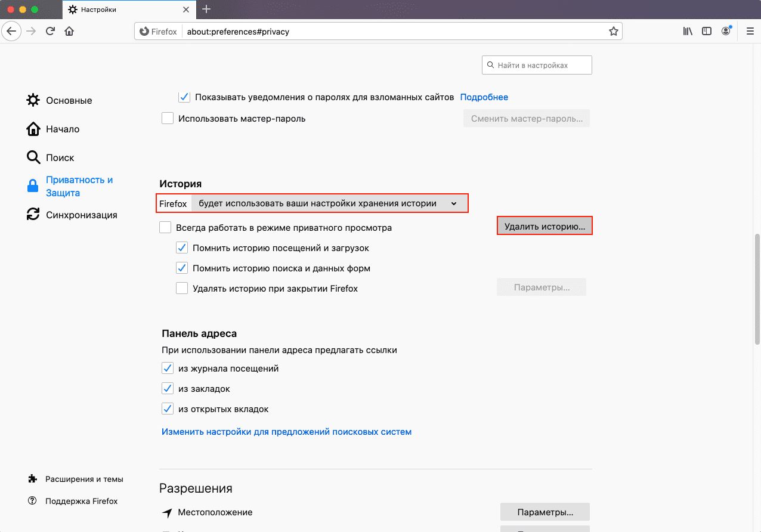Open the library icon in the toolbar
Screen dimensions: 761x532
(688, 31)
